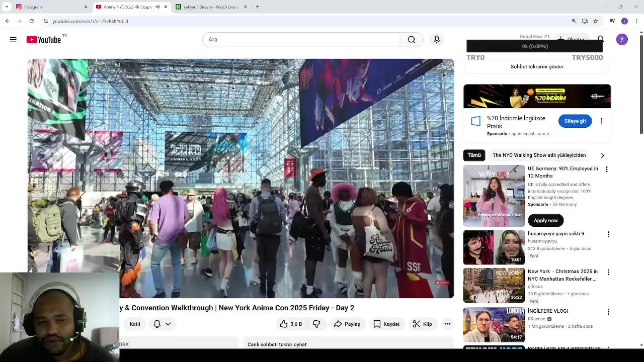Reload the current page

coord(31,21)
